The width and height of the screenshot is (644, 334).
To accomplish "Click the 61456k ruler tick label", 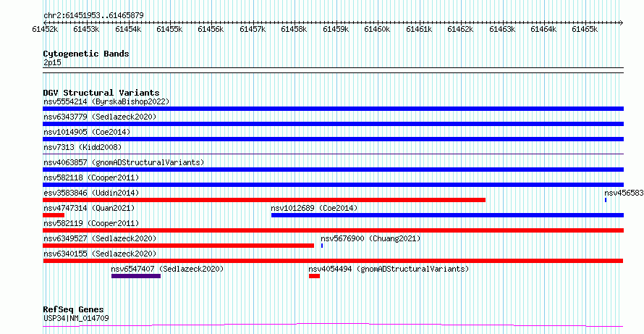I will click(211, 29).
